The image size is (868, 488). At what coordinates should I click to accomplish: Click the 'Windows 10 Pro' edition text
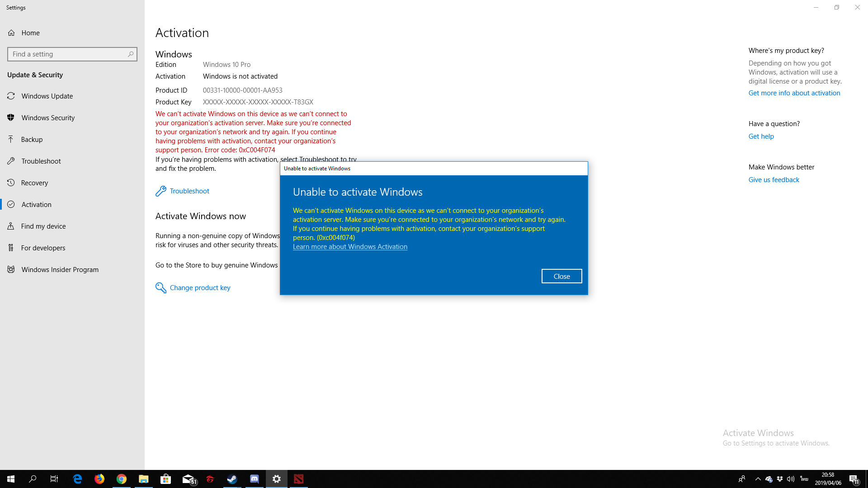226,65
